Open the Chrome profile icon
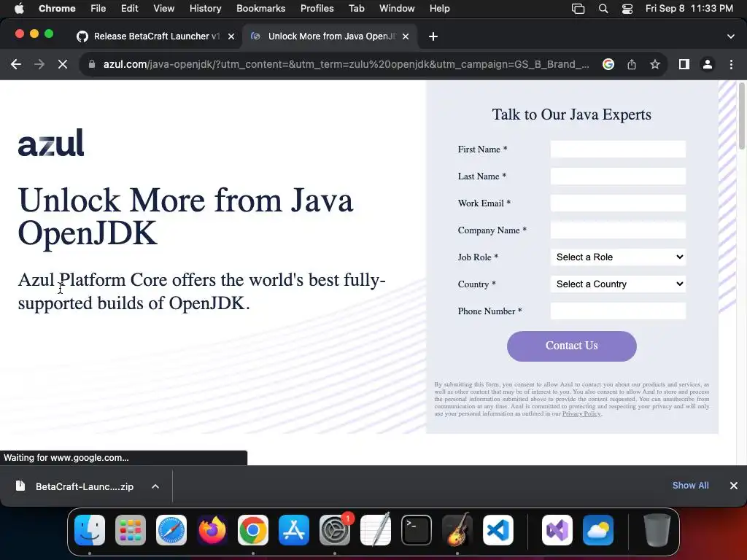747x560 pixels. (708, 64)
